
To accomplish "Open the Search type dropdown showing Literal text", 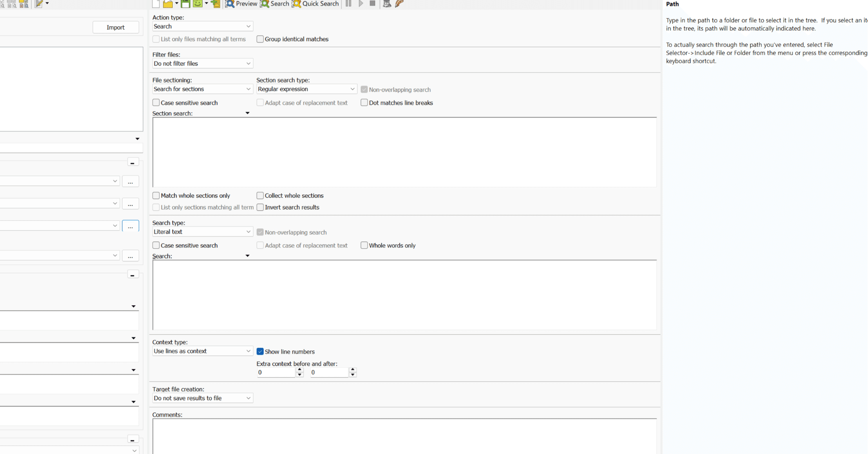I will click(203, 232).
